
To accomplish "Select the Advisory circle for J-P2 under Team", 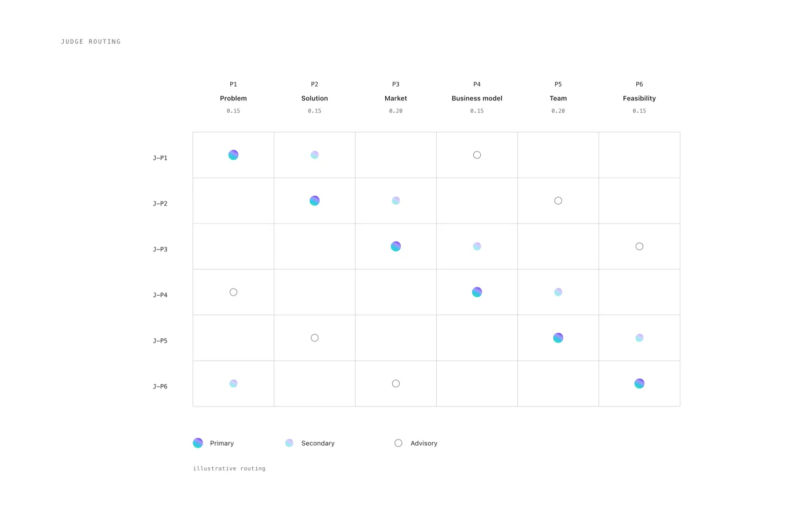I will 558,201.
